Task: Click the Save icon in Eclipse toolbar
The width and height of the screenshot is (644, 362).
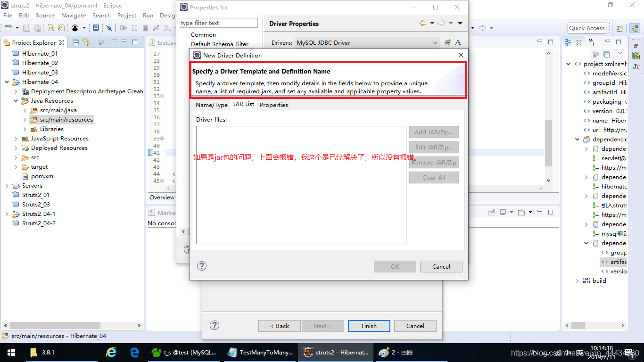Action: click(x=26, y=28)
